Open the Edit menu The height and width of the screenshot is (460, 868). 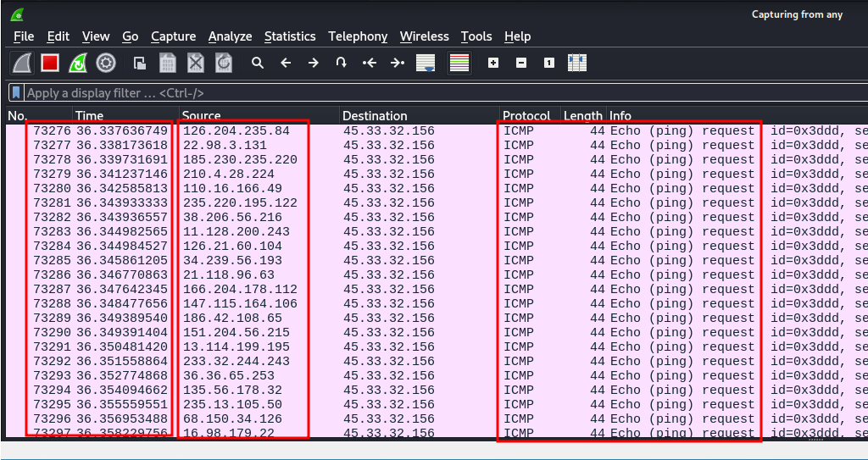[58, 36]
